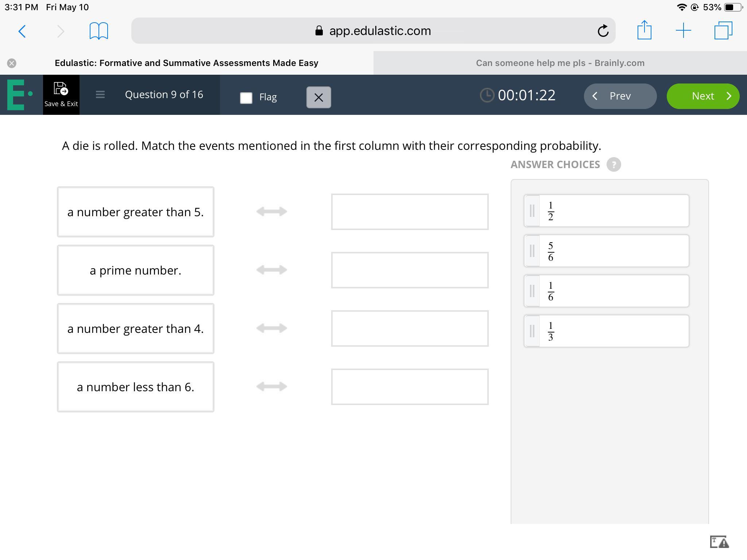This screenshot has width=747, height=560.
Task: Click the X cross-out button beside Flag
Action: [x=318, y=97]
